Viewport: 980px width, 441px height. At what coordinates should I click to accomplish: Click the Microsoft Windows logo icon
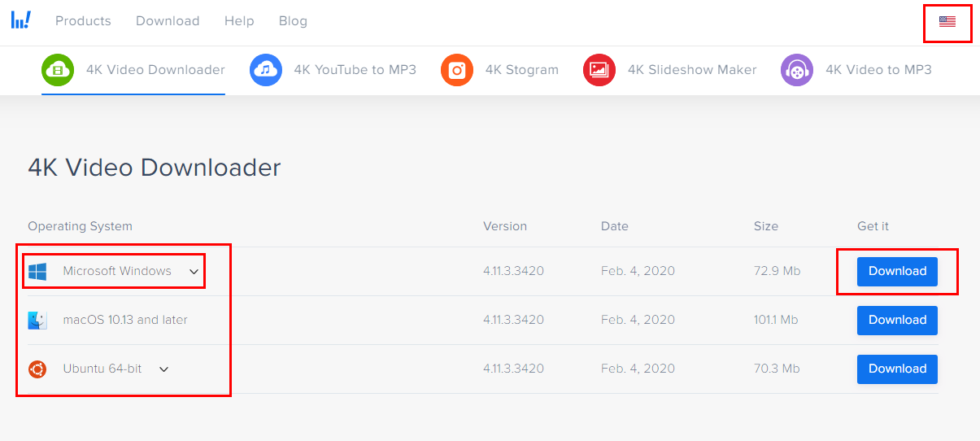coord(37,272)
